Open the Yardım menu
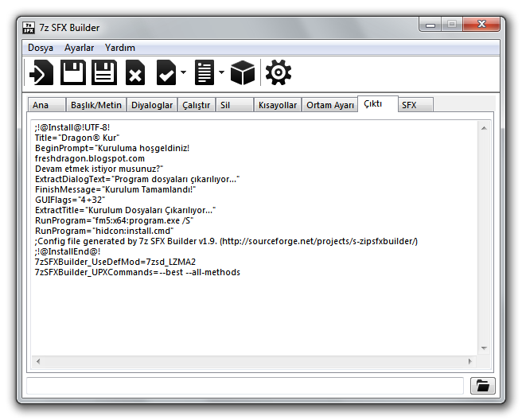 (x=120, y=48)
